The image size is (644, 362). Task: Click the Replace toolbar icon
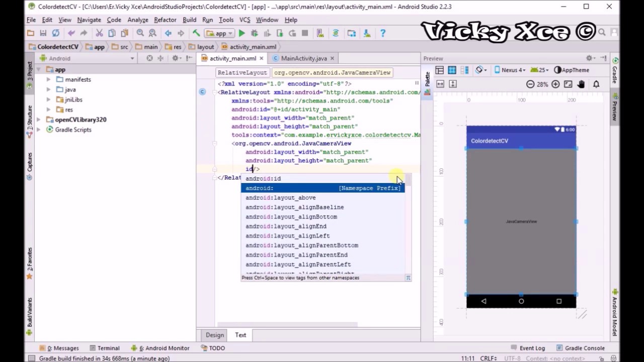152,33
